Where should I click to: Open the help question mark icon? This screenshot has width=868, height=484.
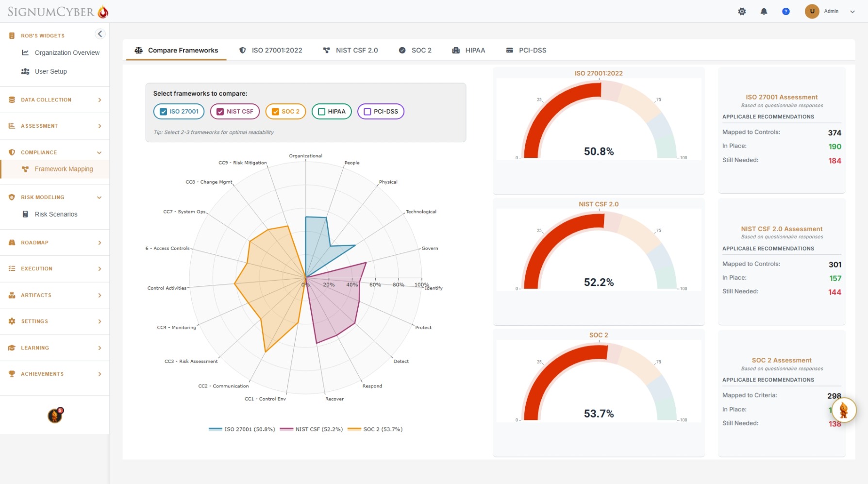tap(786, 11)
